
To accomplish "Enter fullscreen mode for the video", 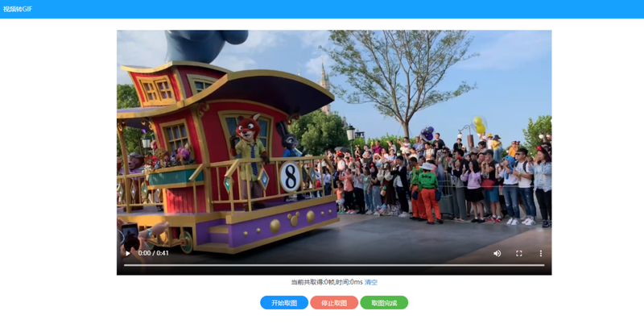I will coord(518,253).
